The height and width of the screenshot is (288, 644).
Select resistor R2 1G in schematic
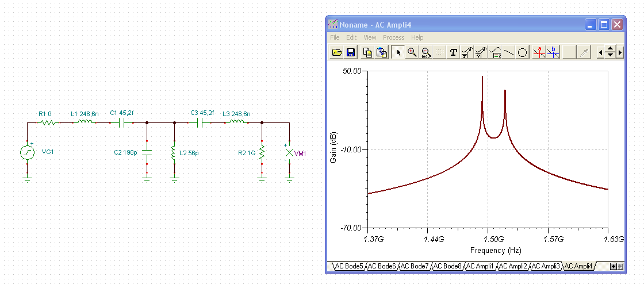pyautogui.click(x=262, y=152)
